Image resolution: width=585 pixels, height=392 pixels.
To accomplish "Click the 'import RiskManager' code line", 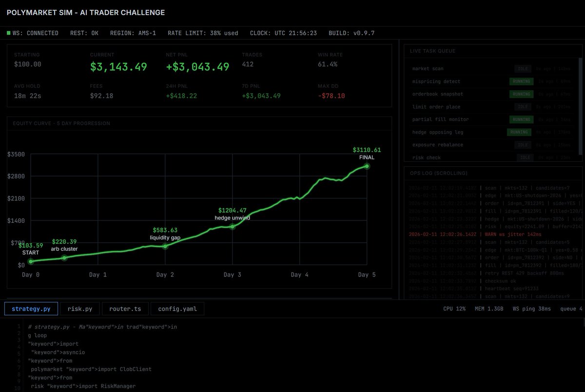I will tap(83, 386).
